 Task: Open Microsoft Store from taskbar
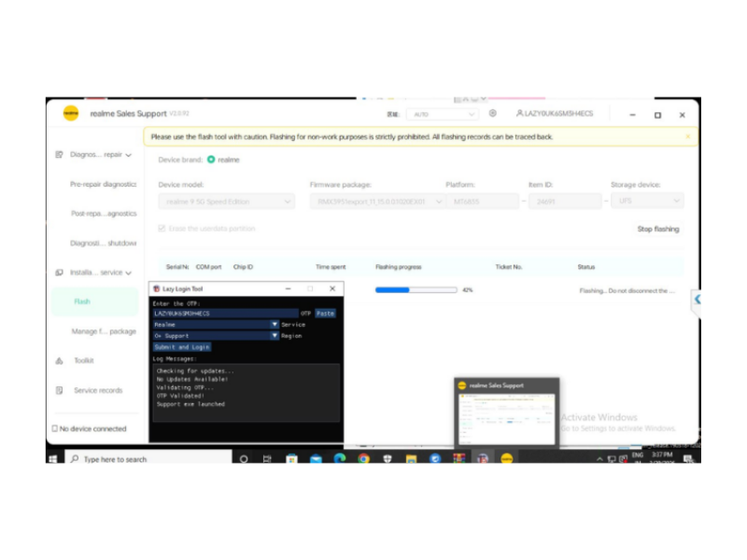point(291,459)
